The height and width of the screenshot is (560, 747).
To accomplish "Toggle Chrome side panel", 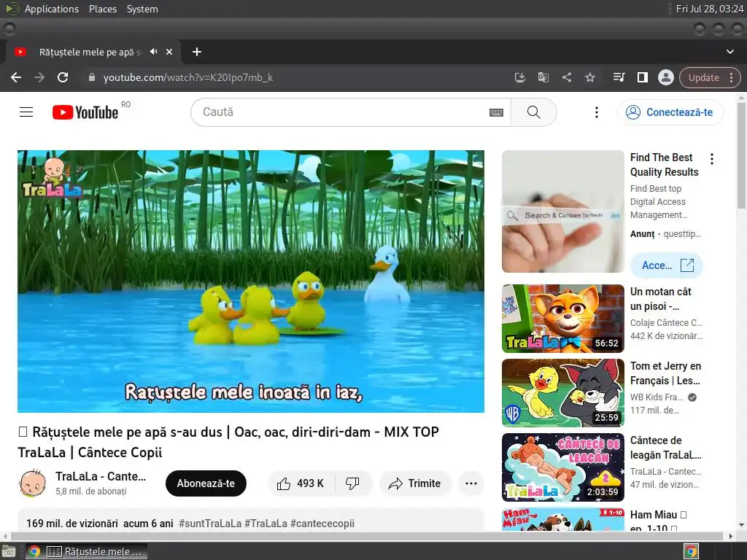I will (642, 77).
